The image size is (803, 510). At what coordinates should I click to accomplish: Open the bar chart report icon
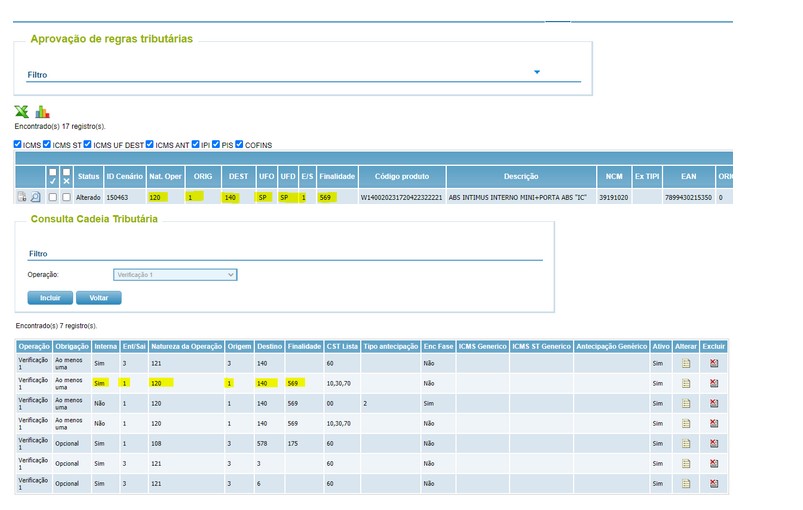[42, 111]
